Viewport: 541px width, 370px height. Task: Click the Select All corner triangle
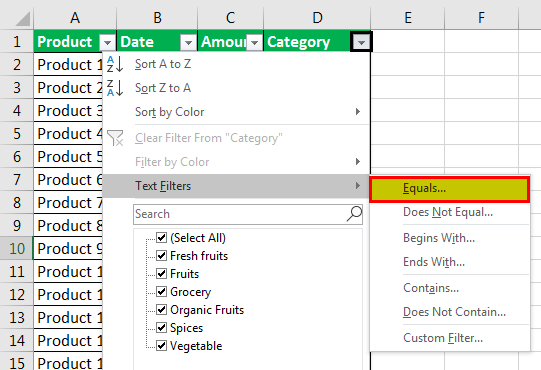pos(23,19)
